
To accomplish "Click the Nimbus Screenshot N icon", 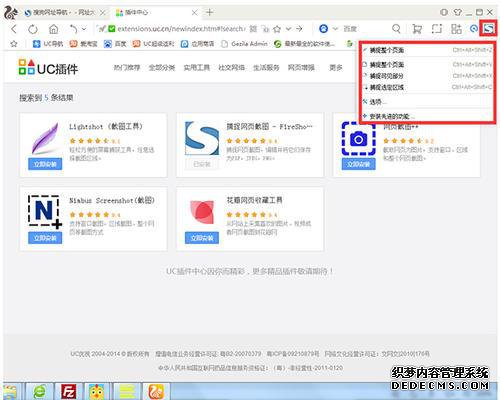I will [45, 212].
